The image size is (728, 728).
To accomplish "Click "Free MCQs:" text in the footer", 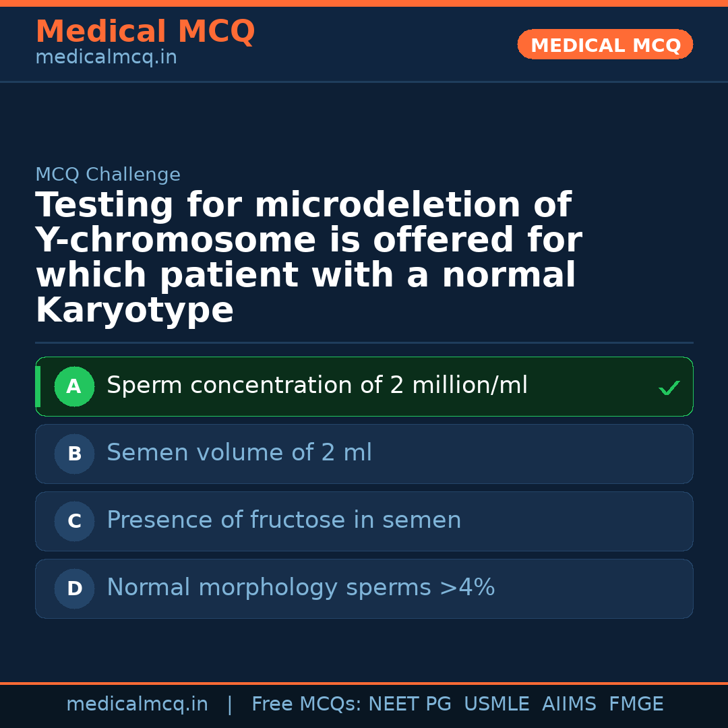I will 306,704.
